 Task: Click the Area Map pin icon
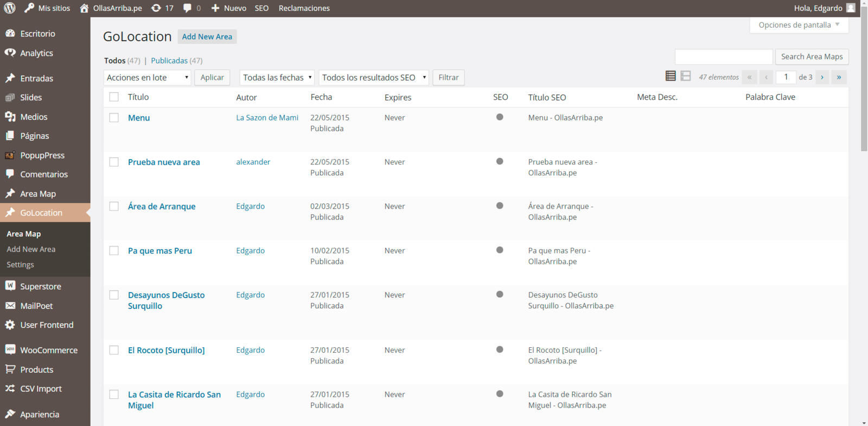[x=10, y=194]
